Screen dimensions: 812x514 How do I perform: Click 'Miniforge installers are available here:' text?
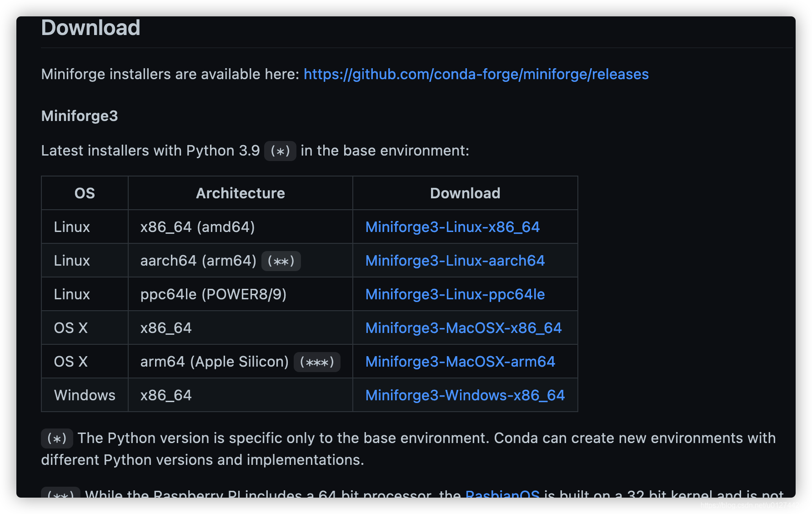click(170, 74)
